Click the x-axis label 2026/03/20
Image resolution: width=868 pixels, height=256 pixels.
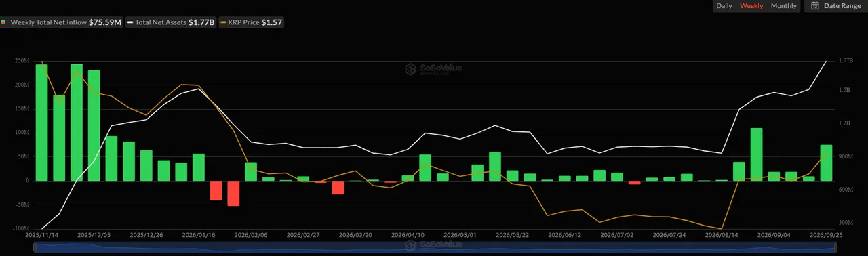(355, 235)
